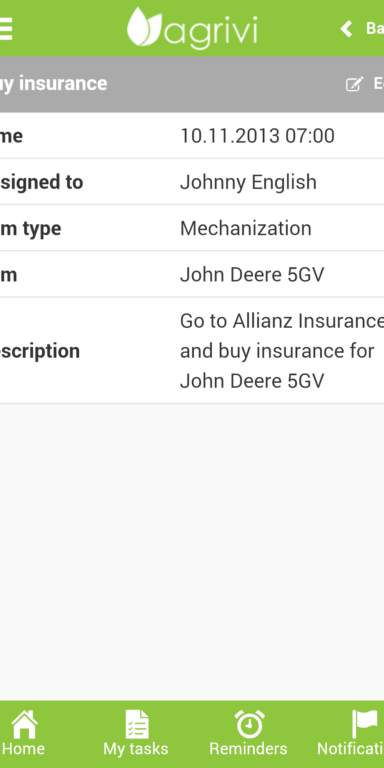
Task: Switch to the Reminders tab
Action: [248, 734]
